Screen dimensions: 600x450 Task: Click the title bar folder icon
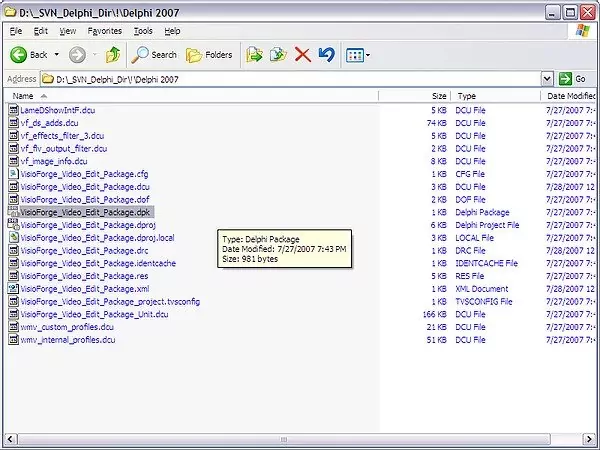[10, 12]
